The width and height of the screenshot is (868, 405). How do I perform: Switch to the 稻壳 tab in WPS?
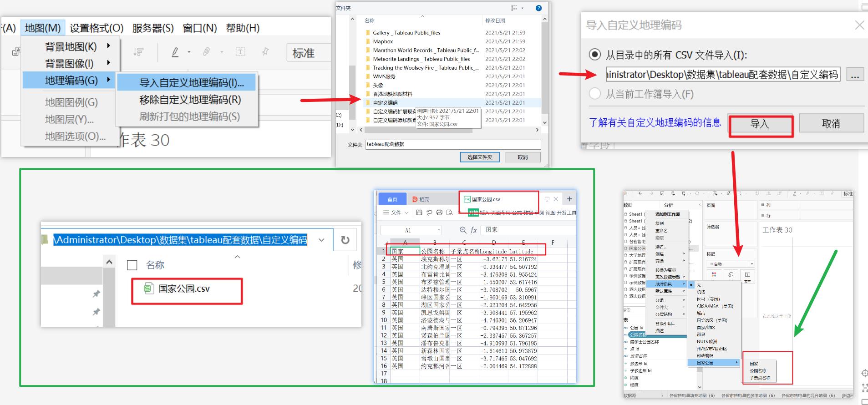coord(421,199)
